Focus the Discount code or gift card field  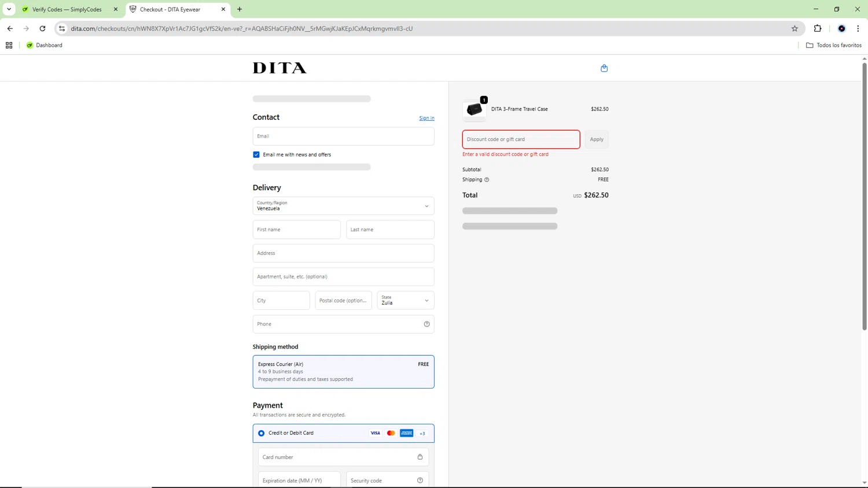[x=521, y=139]
